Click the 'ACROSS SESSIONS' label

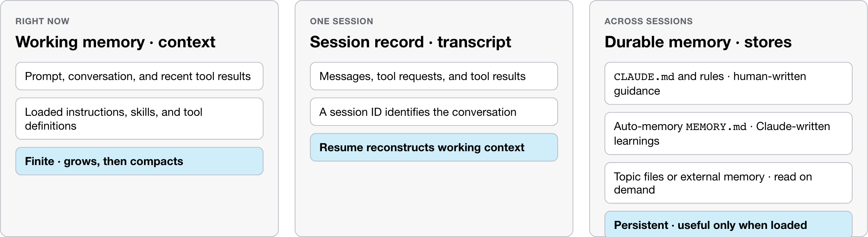click(648, 21)
